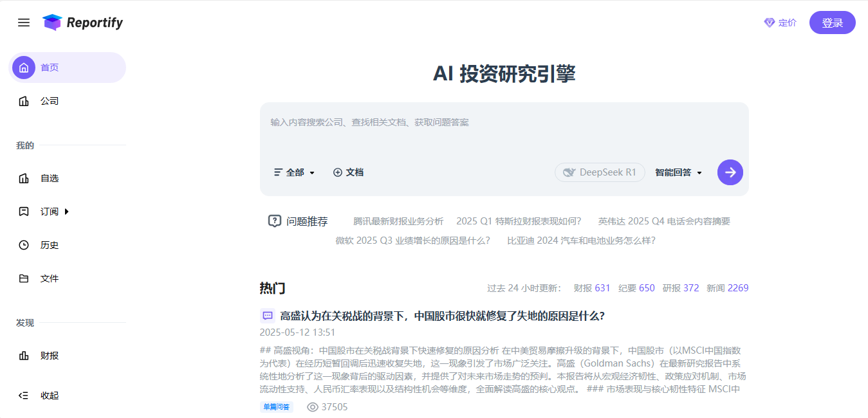The width and height of the screenshot is (868, 418).
Task: Click the AI 投资研究引擎 title
Action: (x=504, y=74)
